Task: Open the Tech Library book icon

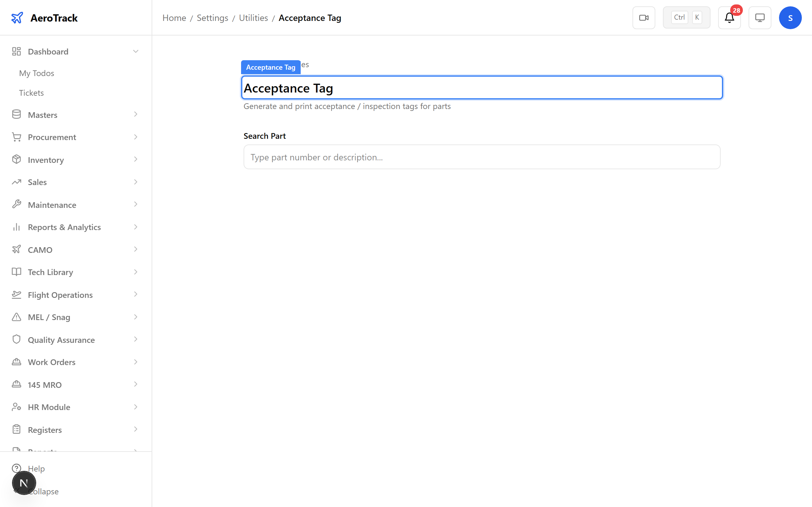Action: coord(17,272)
